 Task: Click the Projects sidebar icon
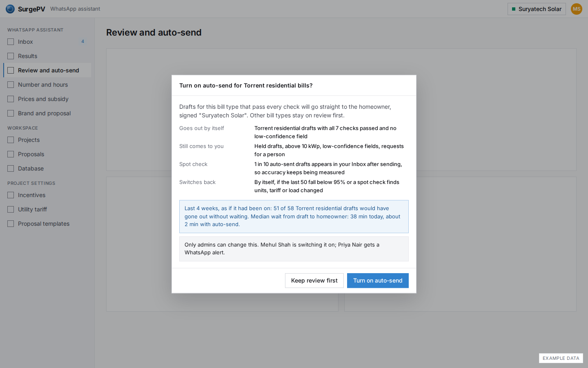(11, 140)
